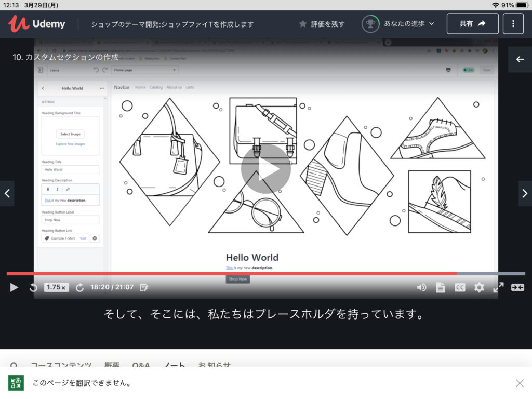Mute the video volume
Viewport: 532px width, 399px height.
coord(421,287)
